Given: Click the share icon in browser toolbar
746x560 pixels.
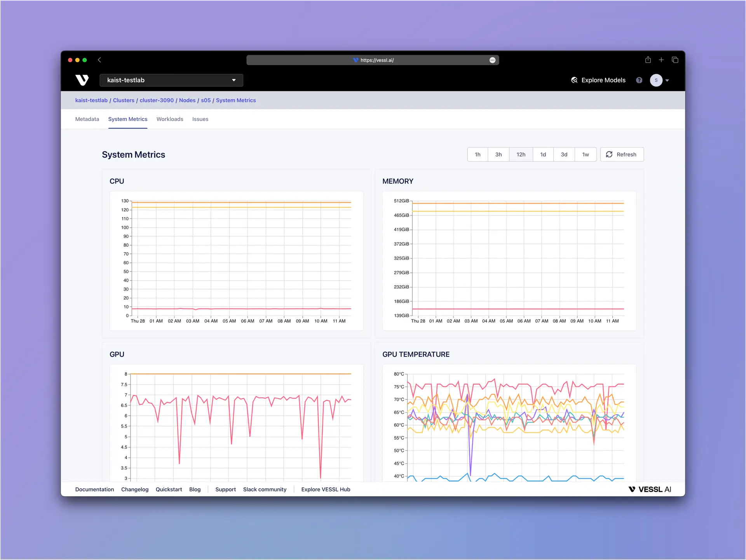Looking at the screenshot, I should (x=648, y=60).
